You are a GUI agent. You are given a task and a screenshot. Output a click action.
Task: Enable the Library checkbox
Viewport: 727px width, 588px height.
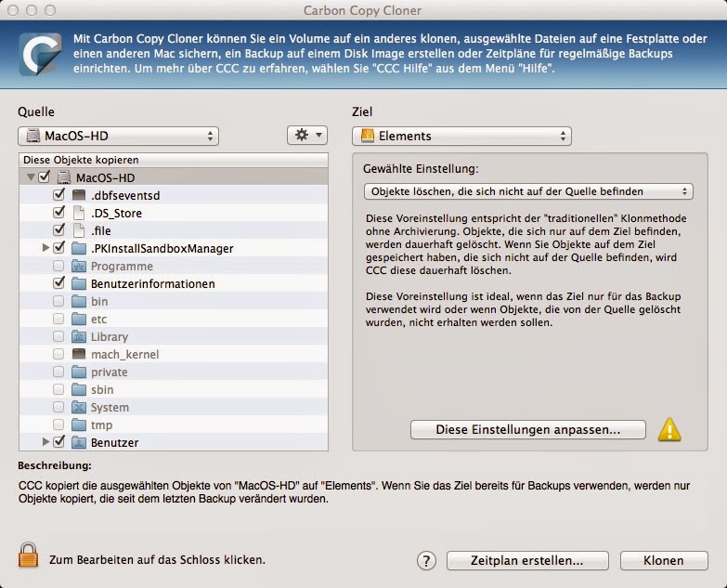point(58,336)
